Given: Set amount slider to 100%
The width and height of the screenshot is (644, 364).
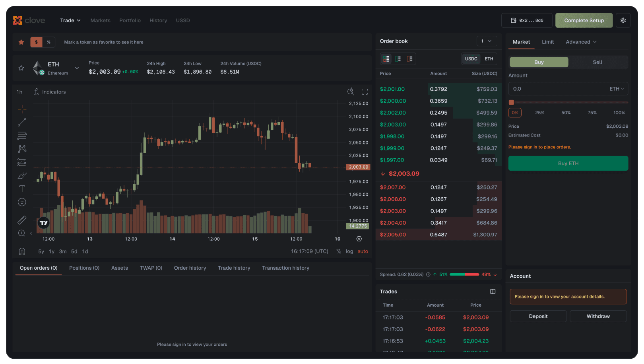Looking at the screenshot, I should tap(619, 113).
